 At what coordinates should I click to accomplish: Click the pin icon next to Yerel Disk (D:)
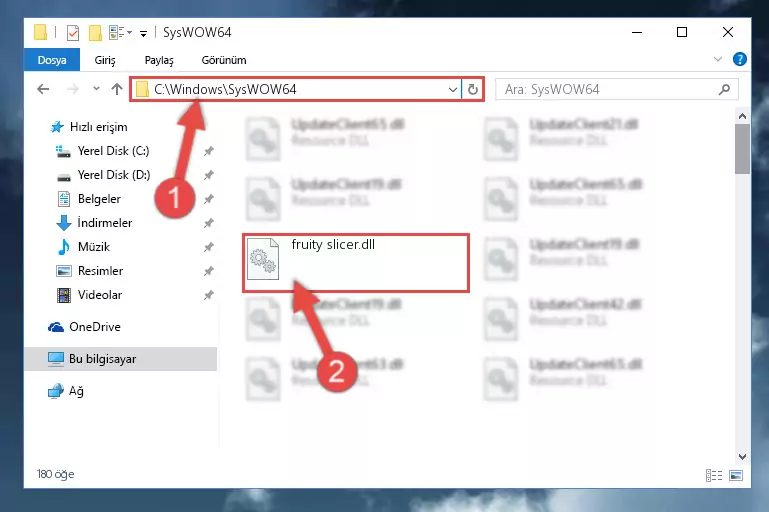(x=209, y=175)
